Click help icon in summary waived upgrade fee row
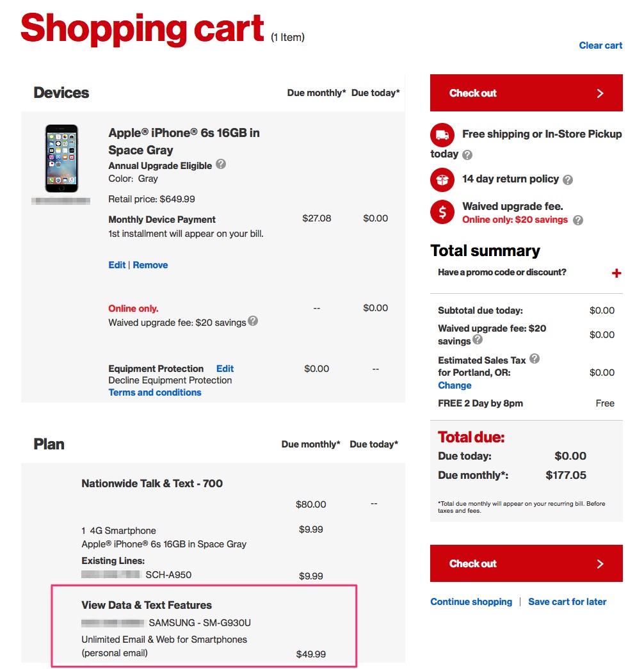This screenshot has height=669, width=644. [x=478, y=340]
